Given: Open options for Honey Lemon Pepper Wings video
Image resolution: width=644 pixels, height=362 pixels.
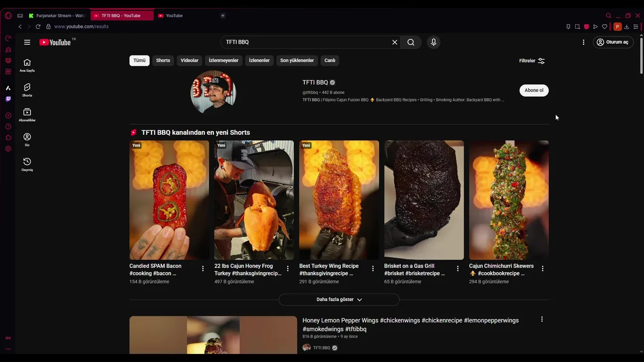Looking at the screenshot, I should coord(542,319).
